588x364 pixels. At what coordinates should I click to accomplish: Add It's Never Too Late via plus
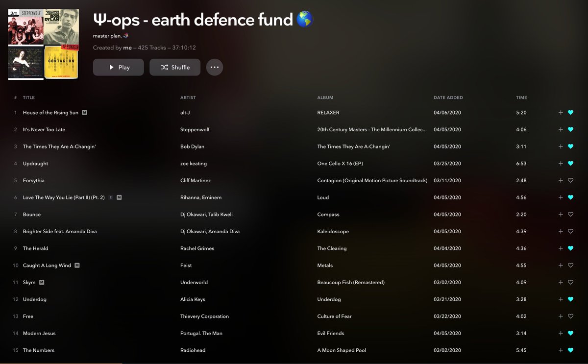[561, 130]
